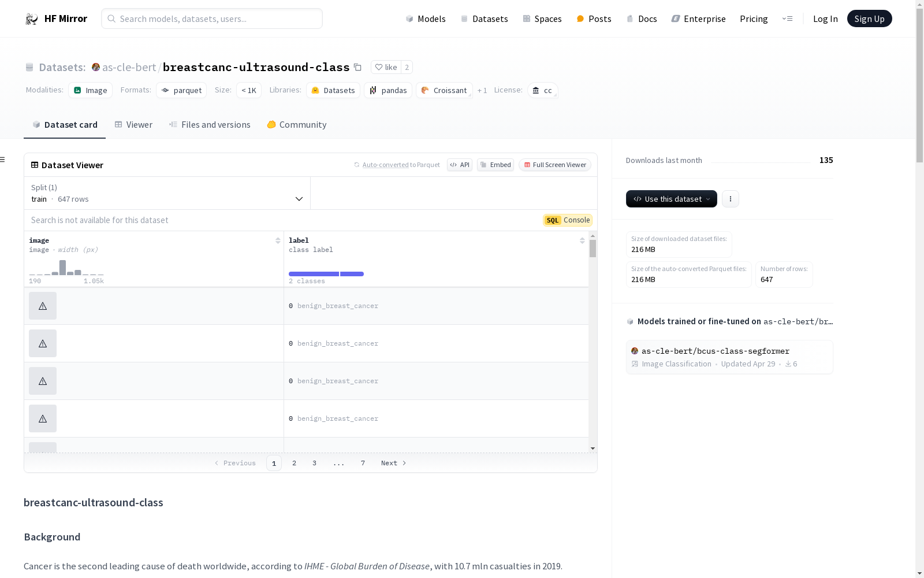Viewport: 924px width, 578px height.
Task: Click the Datasets: breadcrumb link
Action: [62, 67]
